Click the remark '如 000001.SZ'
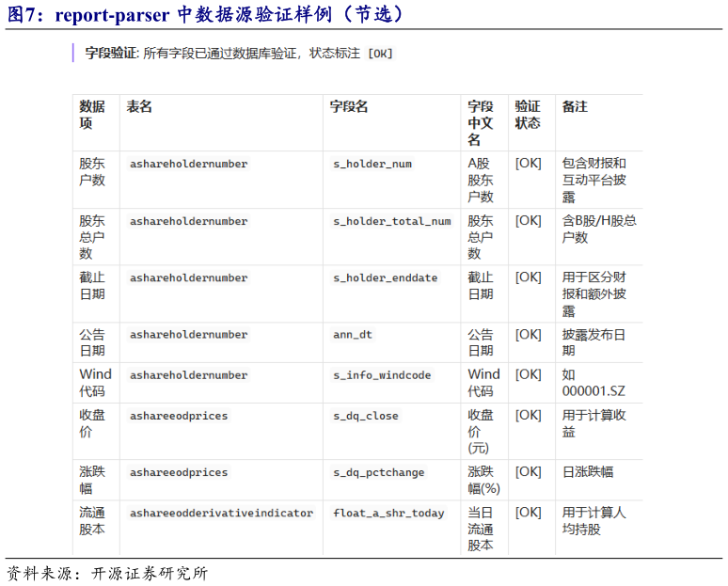728x586 pixels. pyautogui.click(x=593, y=383)
